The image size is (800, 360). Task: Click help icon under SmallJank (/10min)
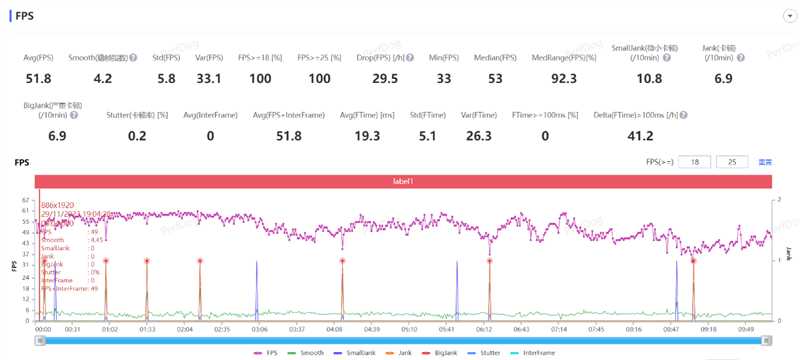click(666, 58)
